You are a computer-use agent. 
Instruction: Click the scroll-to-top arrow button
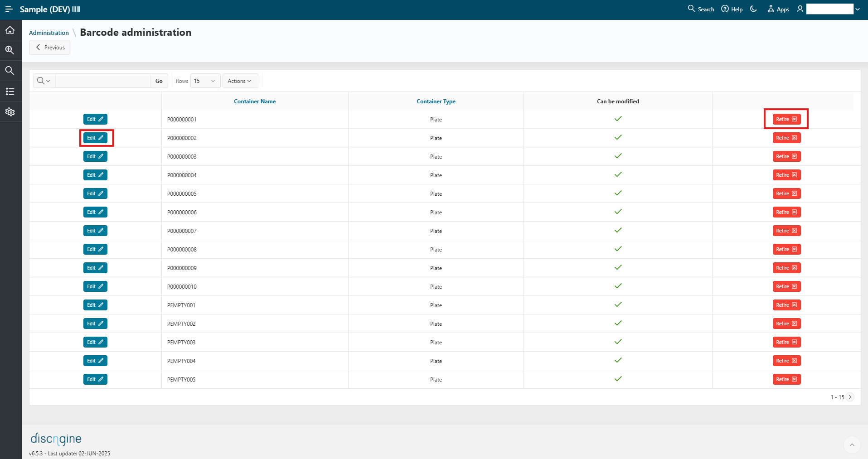click(x=852, y=445)
